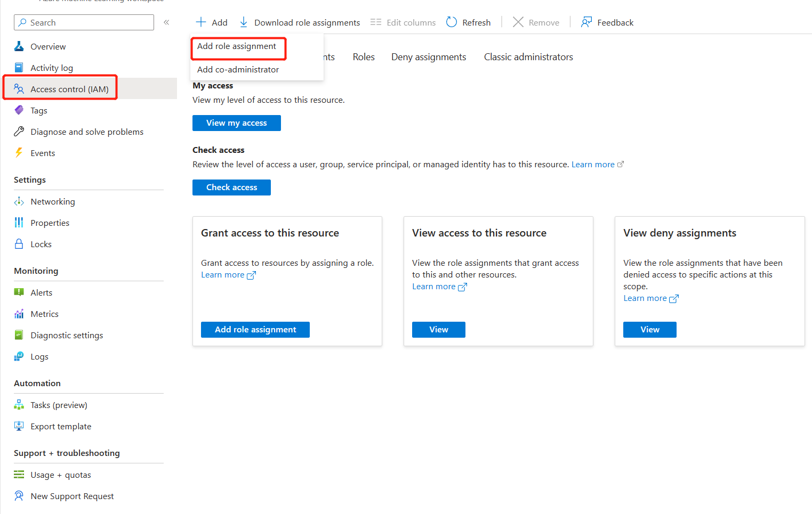Click the Feedback toolbar label
Image resolution: width=812 pixels, height=514 pixels.
point(615,22)
